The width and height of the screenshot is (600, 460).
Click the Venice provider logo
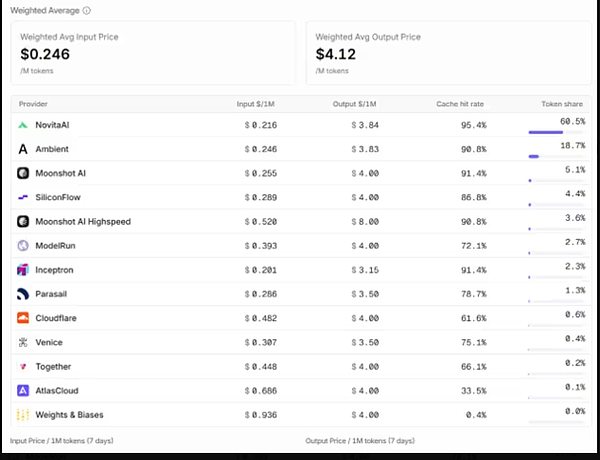(x=23, y=342)
